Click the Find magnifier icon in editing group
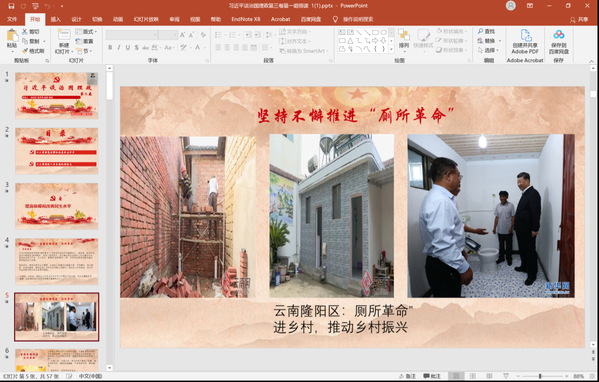The height and width of the screenshot is (382, 599). [481, 31]
